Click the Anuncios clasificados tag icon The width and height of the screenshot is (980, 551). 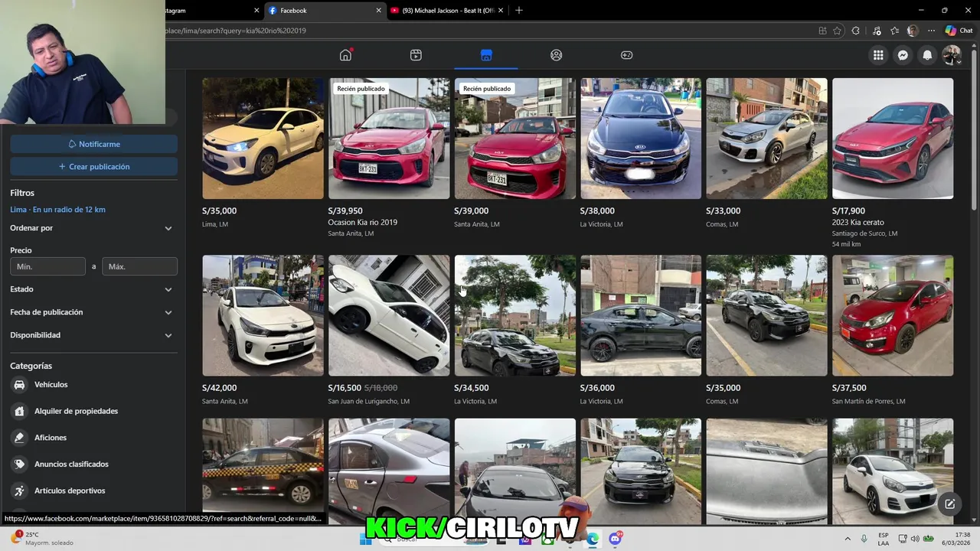click(x=19, y=464)
